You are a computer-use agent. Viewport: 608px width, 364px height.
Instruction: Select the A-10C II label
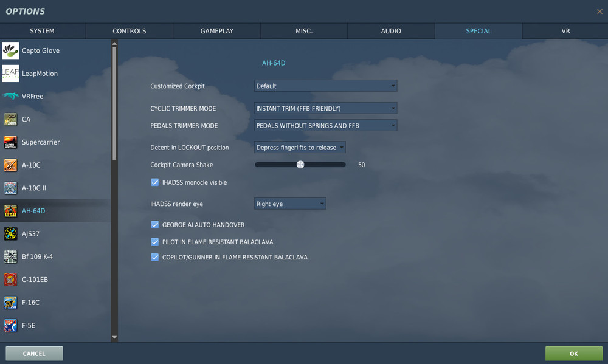pyautogui.click(x=33, y=188)
